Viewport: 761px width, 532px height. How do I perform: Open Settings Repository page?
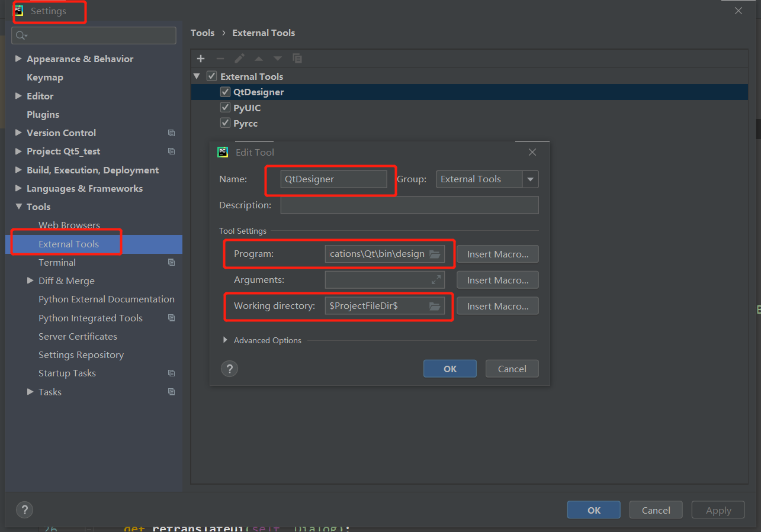81,354
